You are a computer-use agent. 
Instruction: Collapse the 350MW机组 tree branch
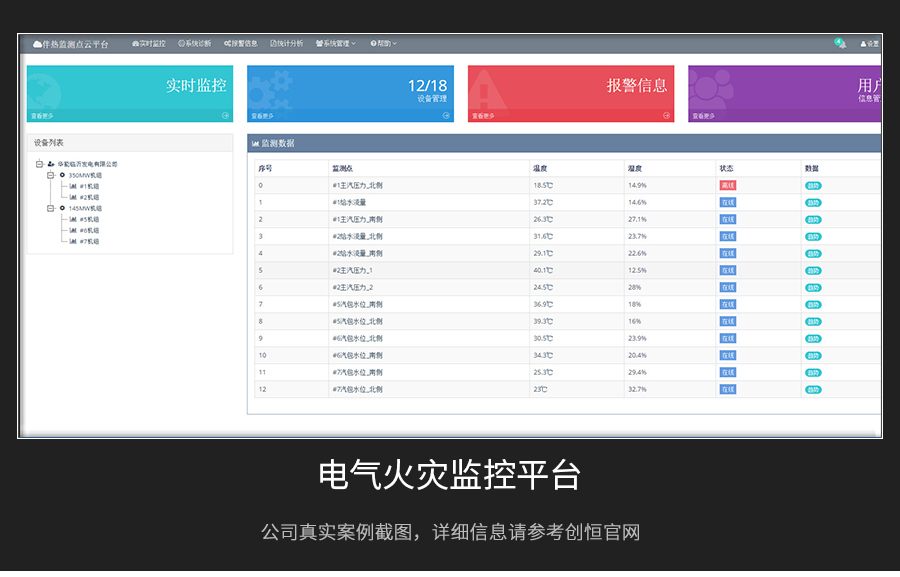[x=50, y=175]
